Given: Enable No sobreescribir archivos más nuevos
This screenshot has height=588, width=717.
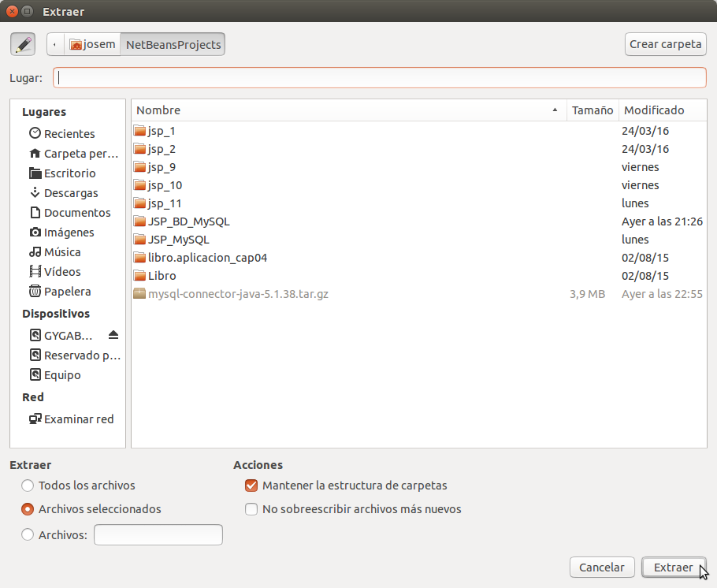Looking at the screenshot, I should 251,510.
